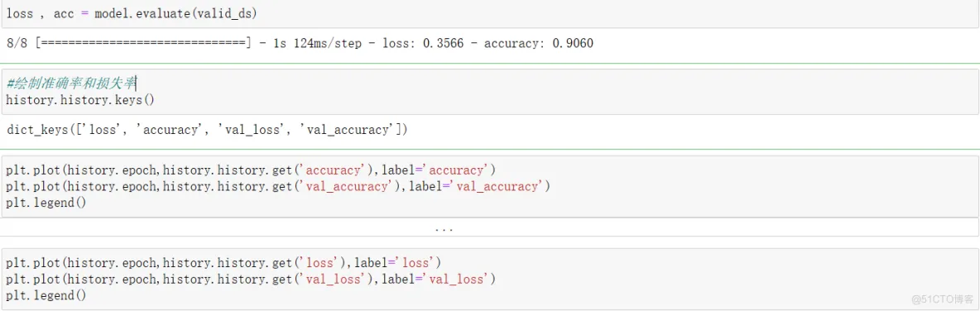Click the Chinese comment line 绘制准确率和损失率
980x311 pixels.
click(x=72, y=83)
